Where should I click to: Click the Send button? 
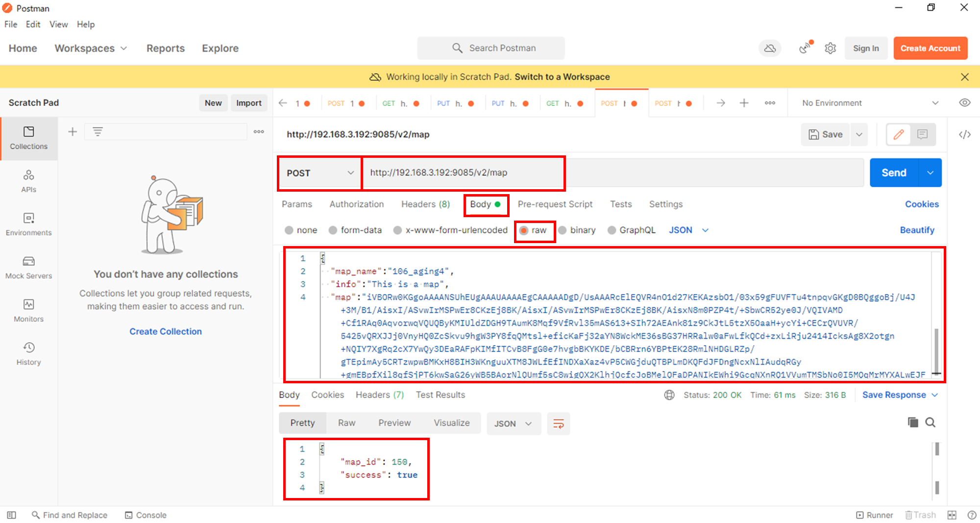(x=894, y=173)
